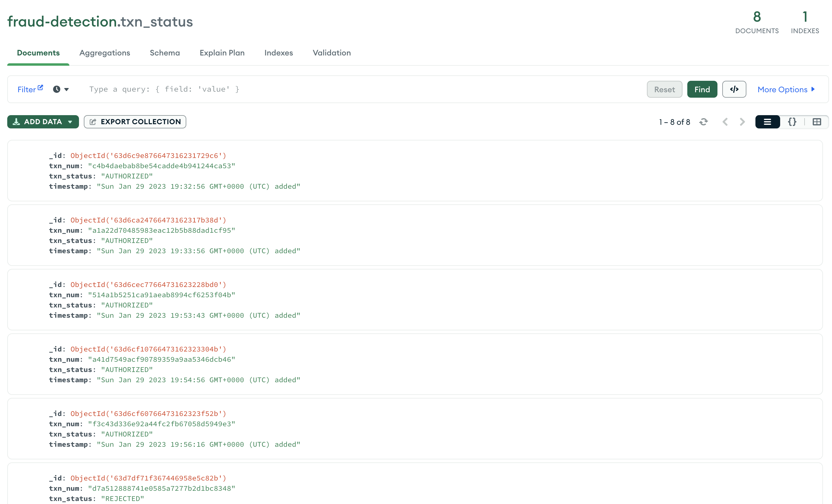The width and height of the screenshot is (832, 504).
Task: Focus the filter query input field
Action: (338, 90)
